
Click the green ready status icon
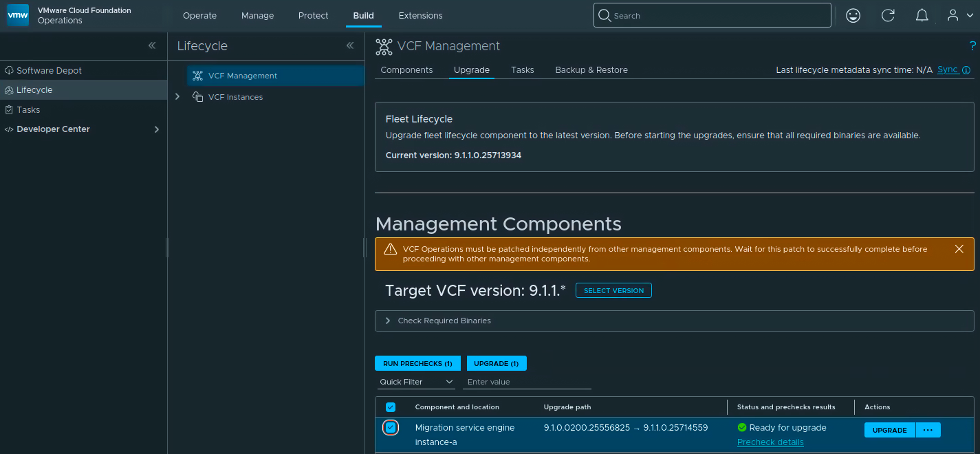(742, 427)
